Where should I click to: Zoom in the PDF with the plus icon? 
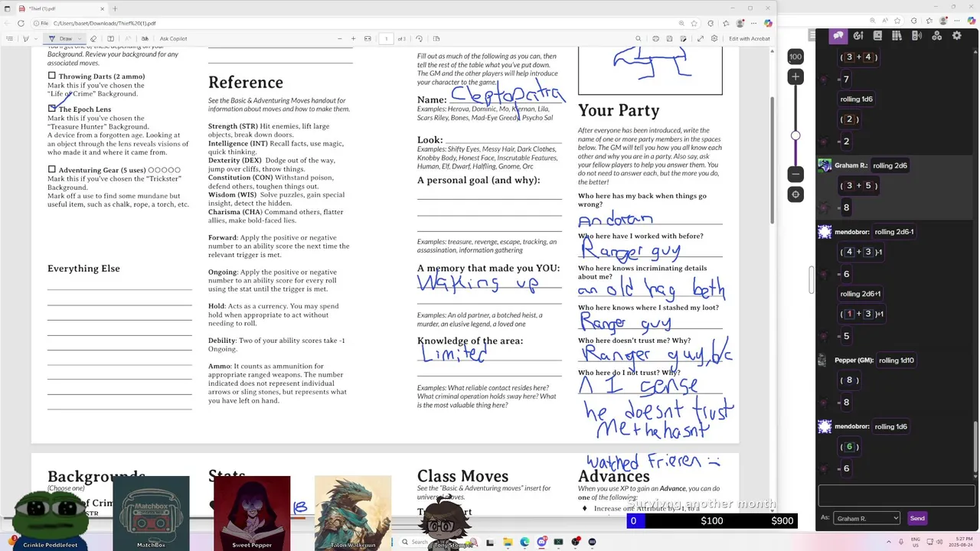tap(353, 38)
